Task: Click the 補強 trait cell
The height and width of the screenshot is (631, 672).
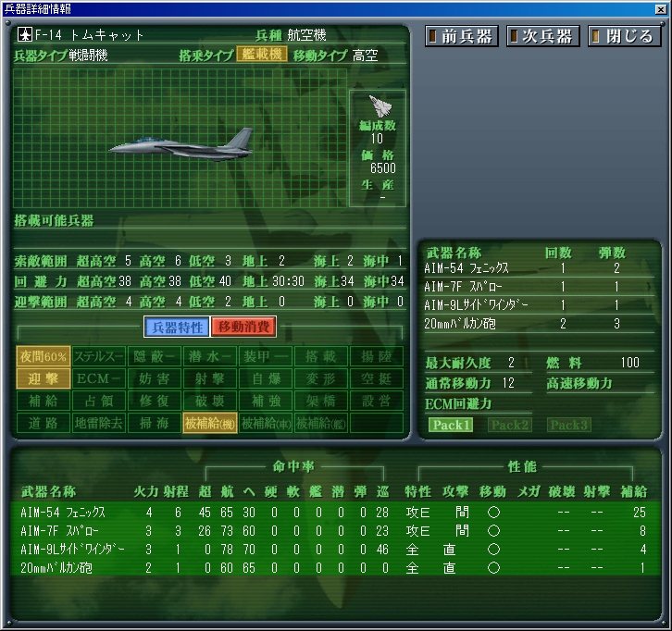Action: (x=266, y=401)
